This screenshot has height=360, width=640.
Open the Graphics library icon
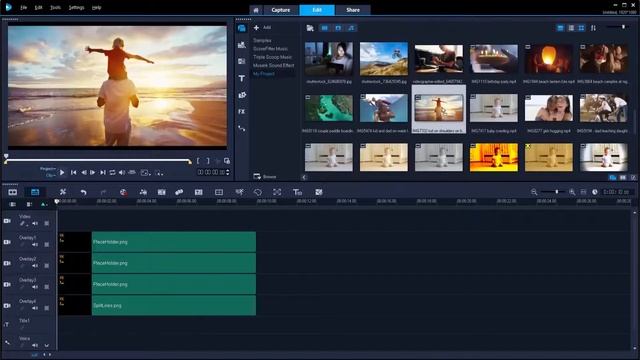tap(242, 95)
